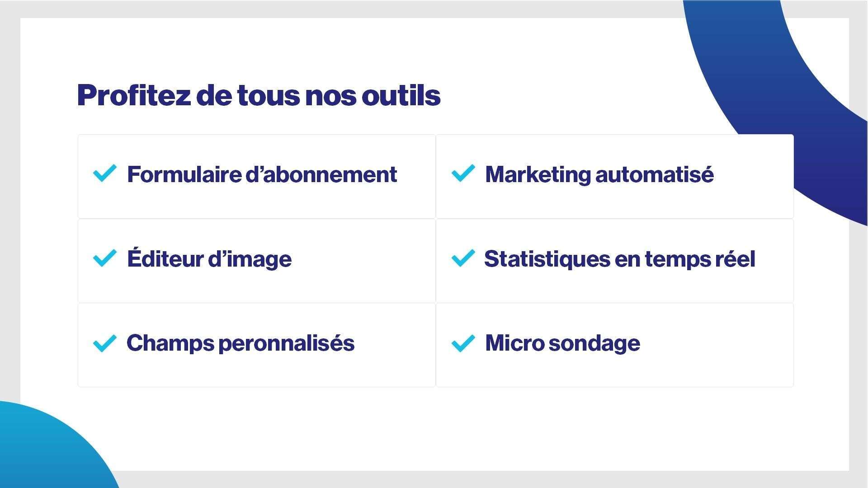Click the word "Éditeur"
868x488 pixels.
pos(165,258)
